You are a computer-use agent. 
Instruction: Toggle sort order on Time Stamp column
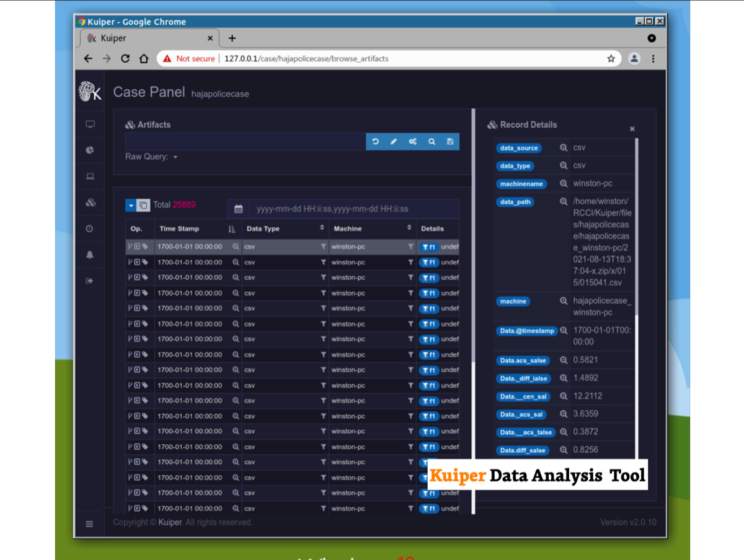tap(232, 229)
